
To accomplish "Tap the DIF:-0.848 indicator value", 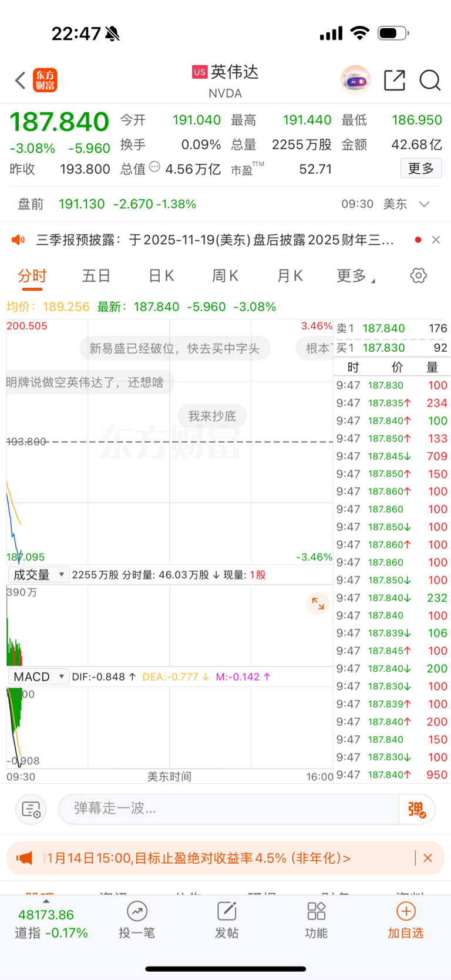I will pyautogui.click(x=104, y=677).
